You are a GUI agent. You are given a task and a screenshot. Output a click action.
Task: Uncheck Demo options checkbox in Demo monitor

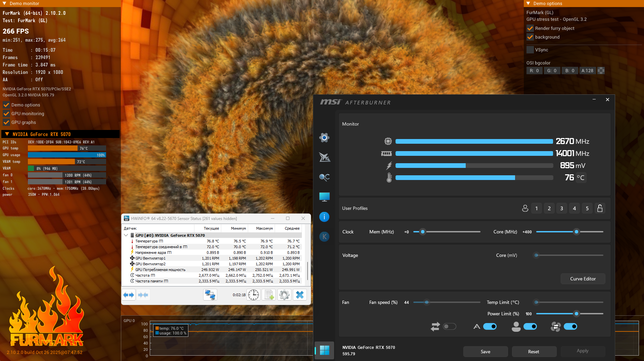point(6,105)
